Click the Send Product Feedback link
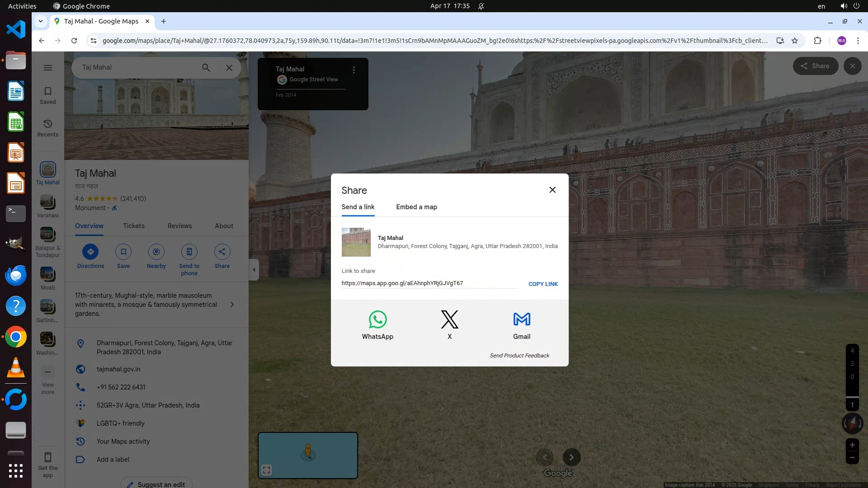The image size is (868, 488). [519, 356]
